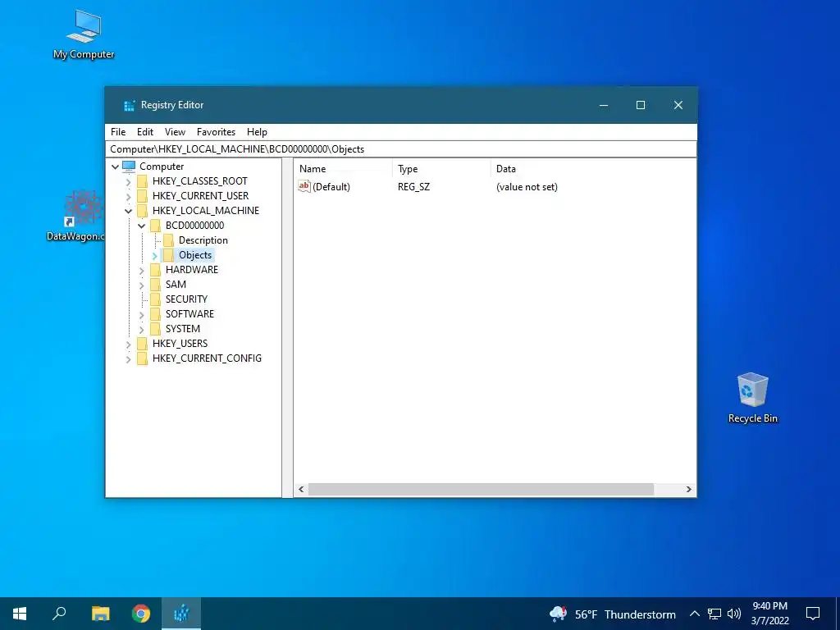Viewport: 840px width, 630px height.
Task: Click the horizontal scrollbar thumb
Action: click(x=481, y=489)
